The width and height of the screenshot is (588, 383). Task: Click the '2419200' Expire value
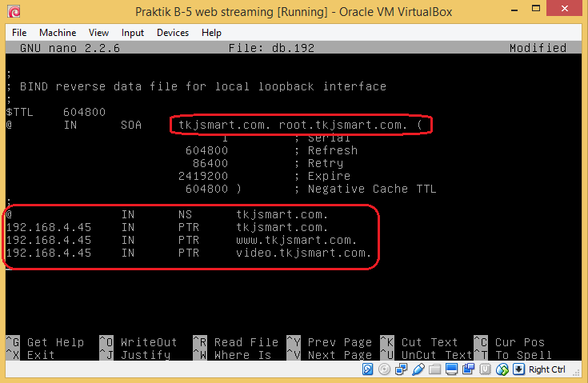(x=203, y=176)
